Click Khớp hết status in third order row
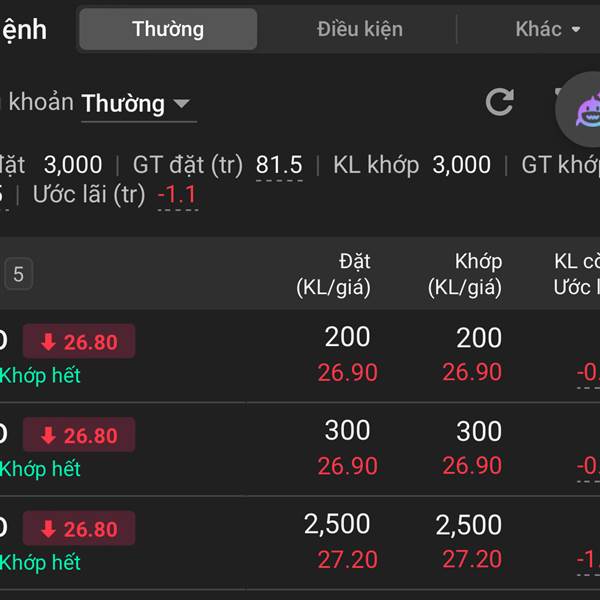This screenshot has height=600, width=600. [x=40, y=563]
